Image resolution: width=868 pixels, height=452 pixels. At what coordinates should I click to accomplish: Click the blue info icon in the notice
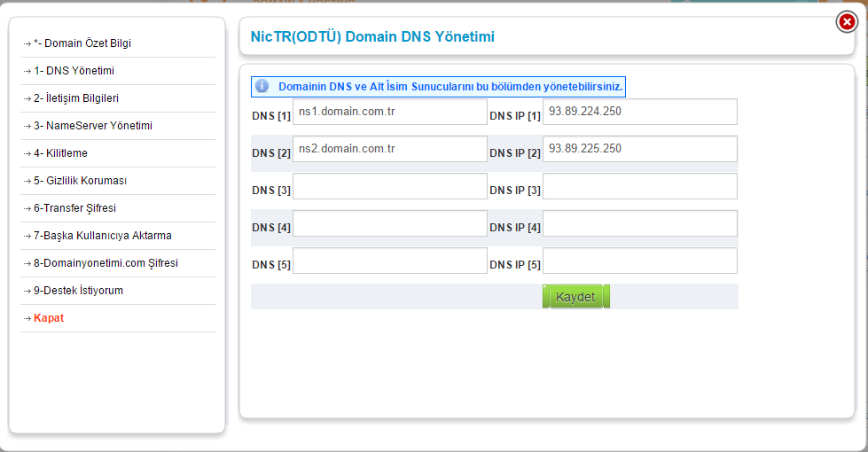(x=262, y=86)
